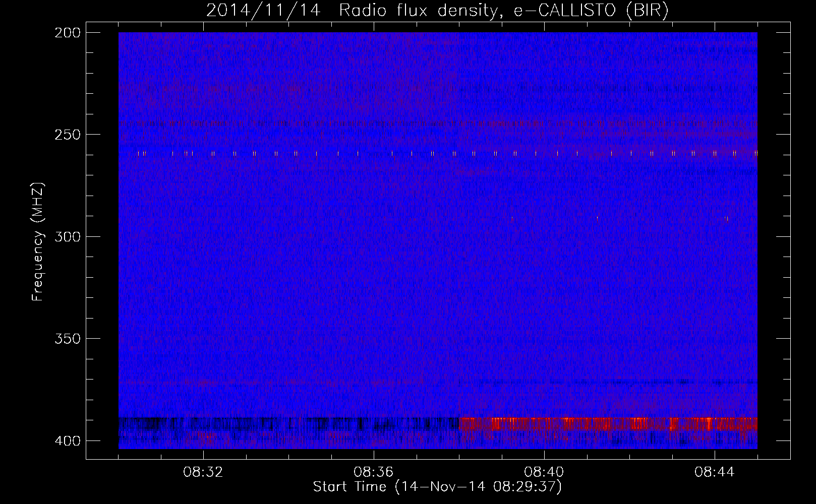
Task: Click the 200 frequency tick label
Action: click(67, 33)
